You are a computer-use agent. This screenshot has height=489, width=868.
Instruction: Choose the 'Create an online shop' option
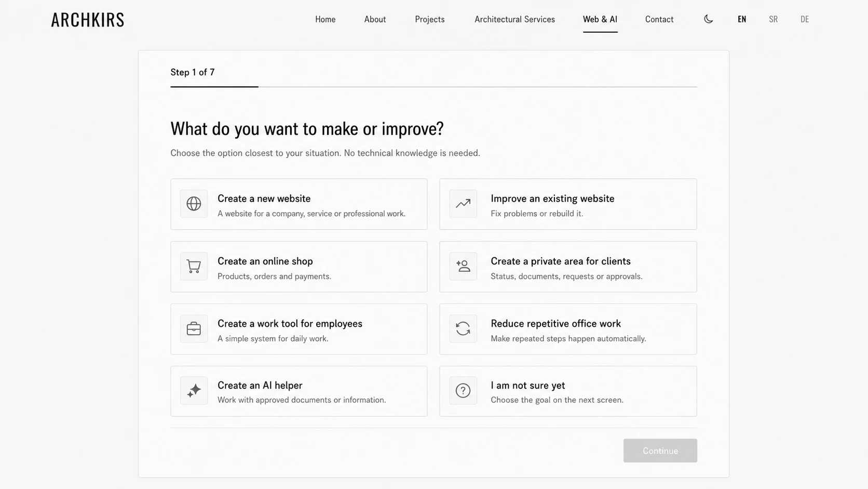(299, 267)
